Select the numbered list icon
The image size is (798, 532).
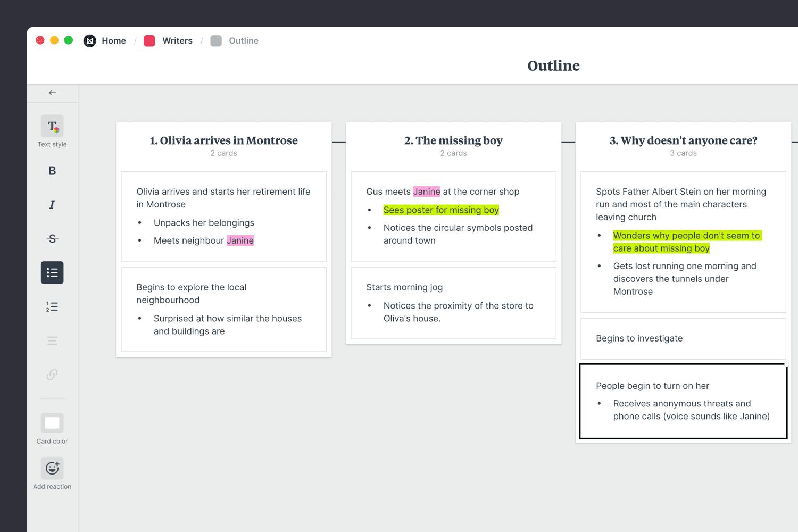coord(52,306)
